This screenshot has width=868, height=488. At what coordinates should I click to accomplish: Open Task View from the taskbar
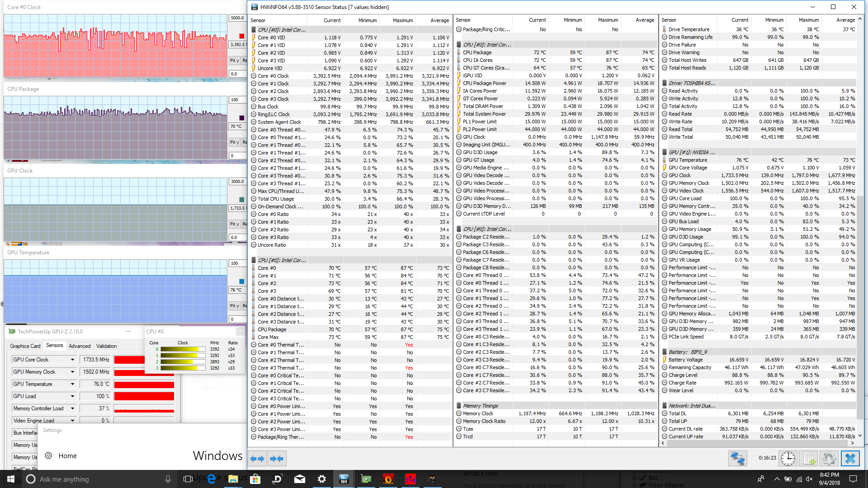pos(188,479)
